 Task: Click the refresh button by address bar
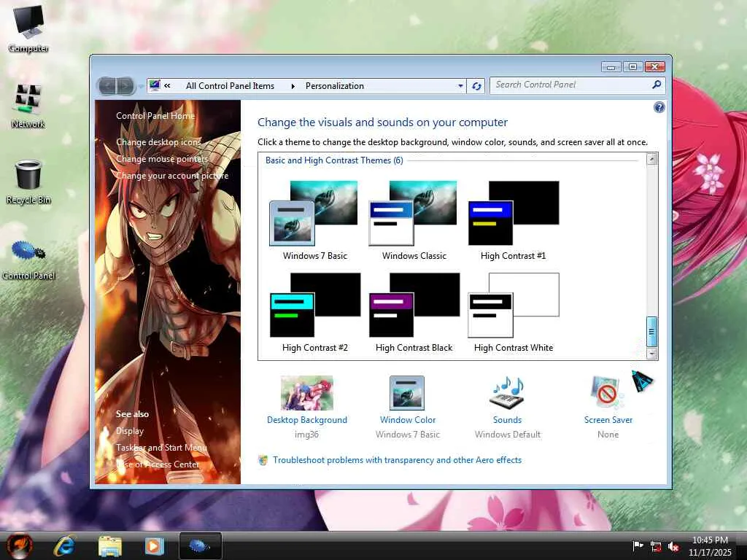click(476, 86)
